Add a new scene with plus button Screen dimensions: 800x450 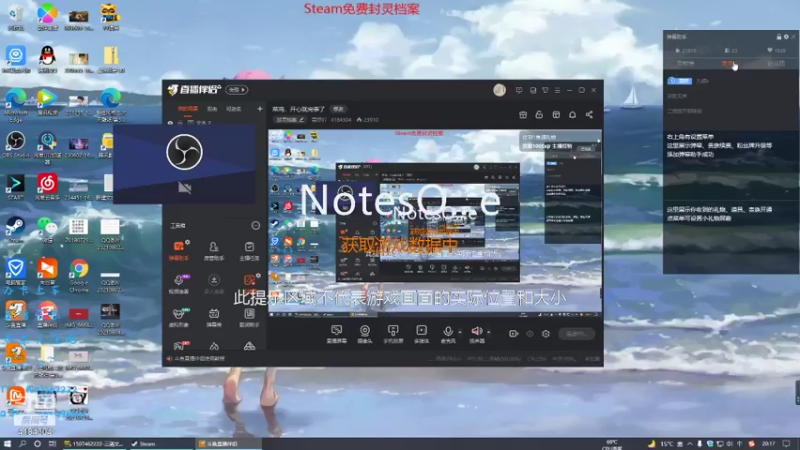pos(260,109)
